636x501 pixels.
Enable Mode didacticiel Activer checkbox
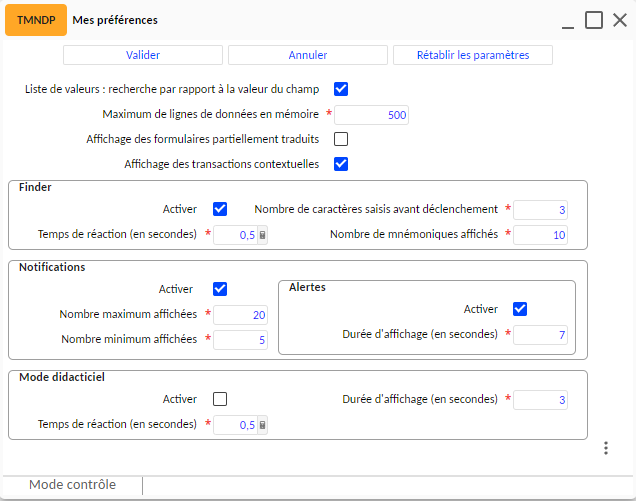(x=220, y=399)
